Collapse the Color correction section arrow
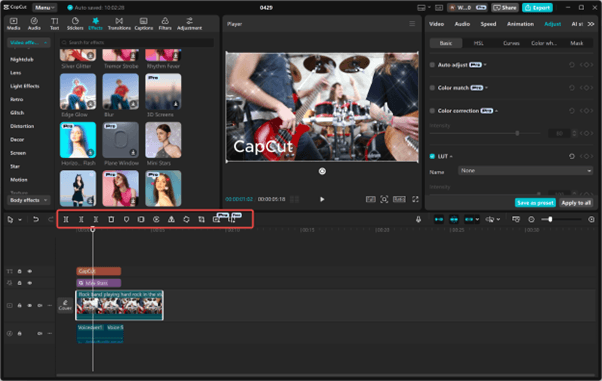This screenshot has height=381, width=602. 496,111
